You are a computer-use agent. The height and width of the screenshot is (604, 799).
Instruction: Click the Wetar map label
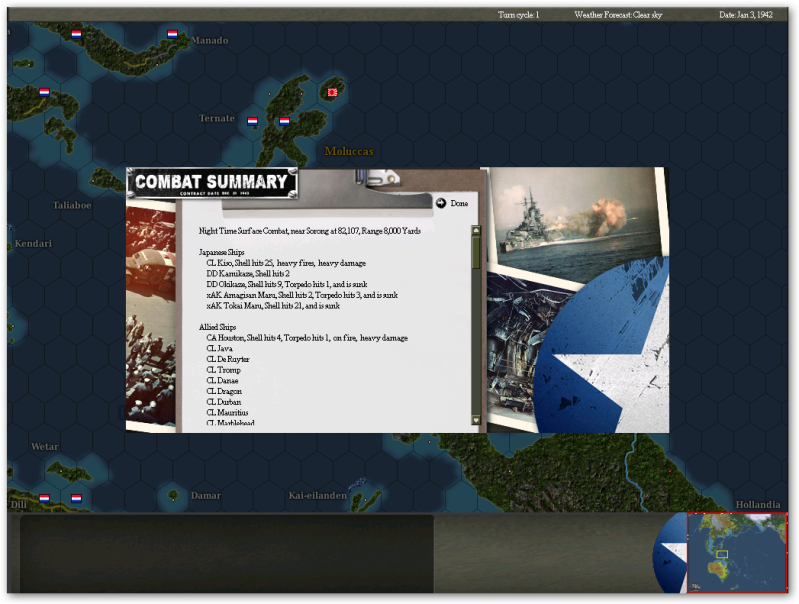click(45, 447)
